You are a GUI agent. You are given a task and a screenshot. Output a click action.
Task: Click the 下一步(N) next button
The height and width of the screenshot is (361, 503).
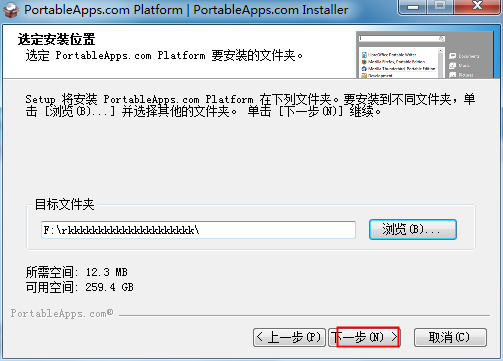tap(365, 337)
